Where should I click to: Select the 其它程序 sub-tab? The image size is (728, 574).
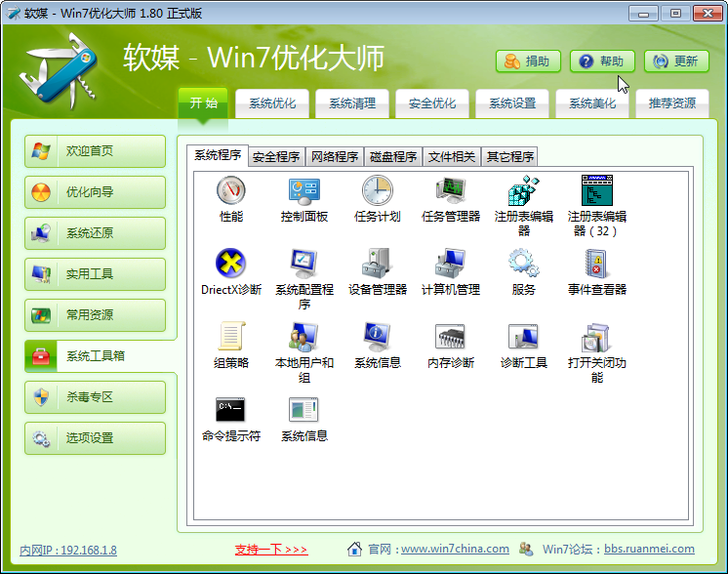(x=509, y=157)
